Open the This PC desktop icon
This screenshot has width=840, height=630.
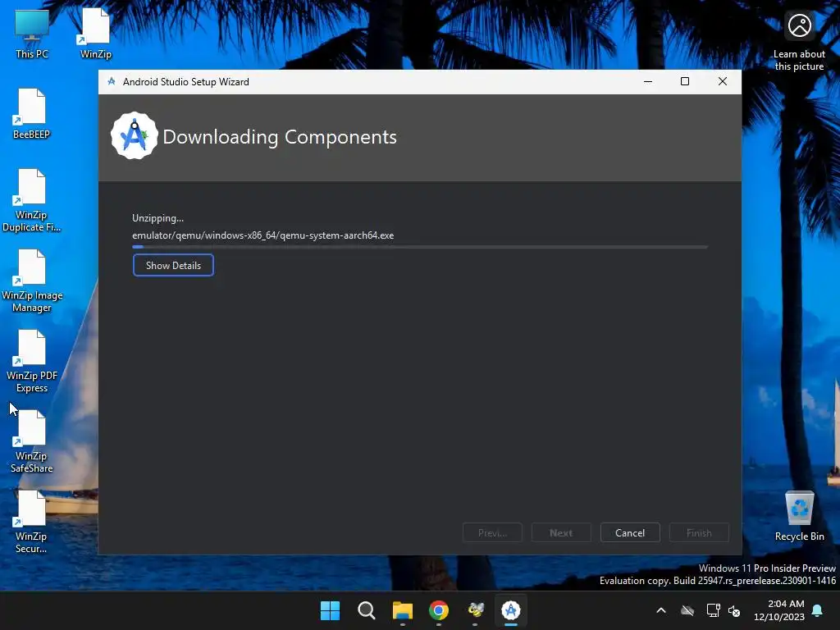coord(32,33)
